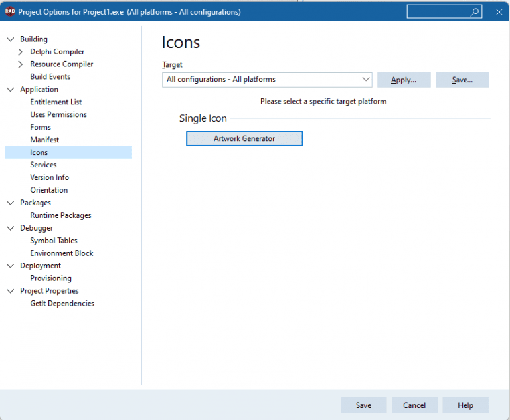510x420 pixels.
Task: Open the Build Events page
Action: point(50,77)
